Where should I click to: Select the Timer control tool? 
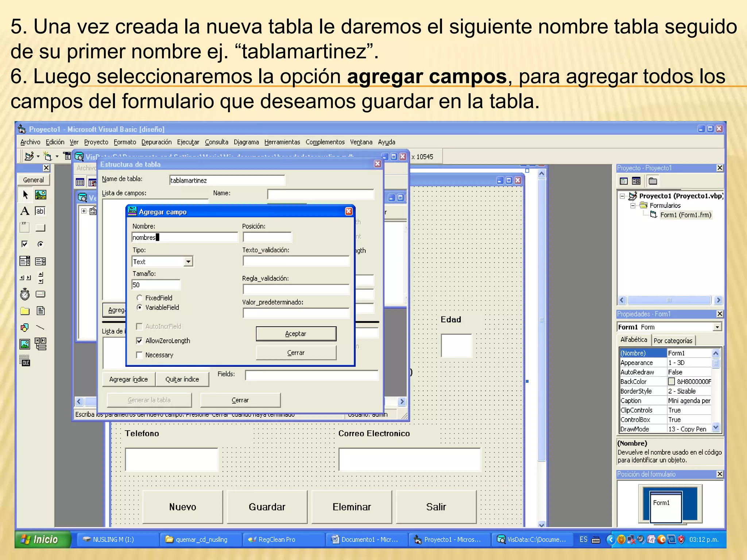tap(25, 294)
